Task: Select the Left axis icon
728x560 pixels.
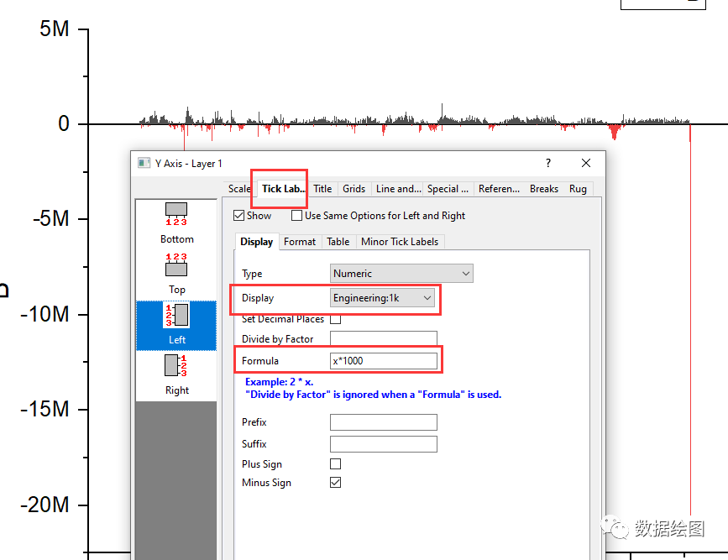Action: tap(176, 316)
